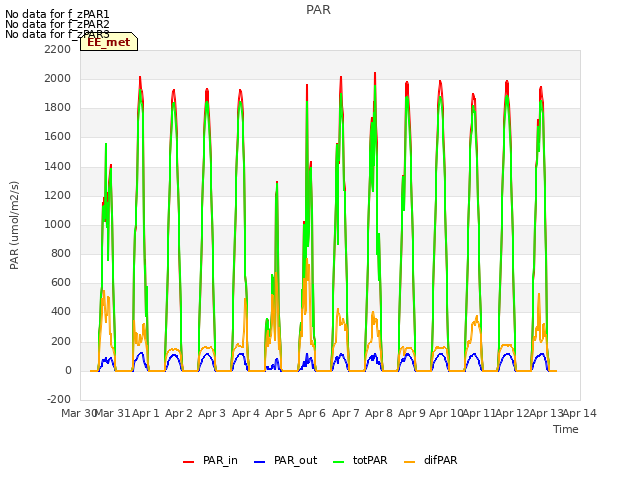Click the 800 y-axis tick label

(61, 253)
